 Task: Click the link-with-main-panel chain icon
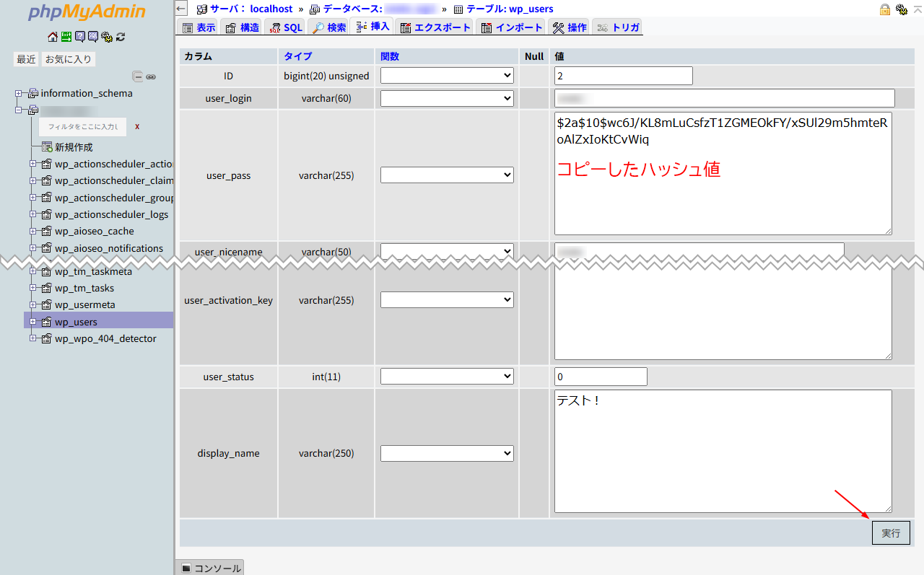[151, 76]
